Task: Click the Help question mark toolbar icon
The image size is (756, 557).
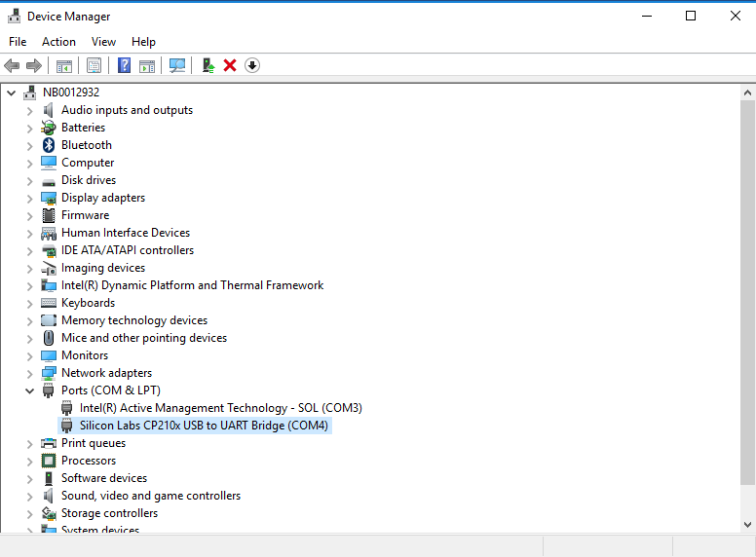Action: tap(124, 65)
